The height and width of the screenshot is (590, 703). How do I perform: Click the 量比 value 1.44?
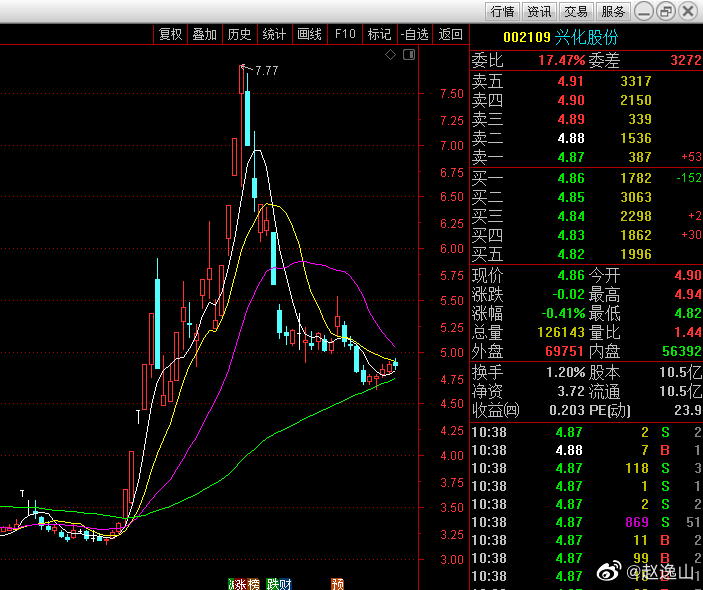(x=688, y=332)
